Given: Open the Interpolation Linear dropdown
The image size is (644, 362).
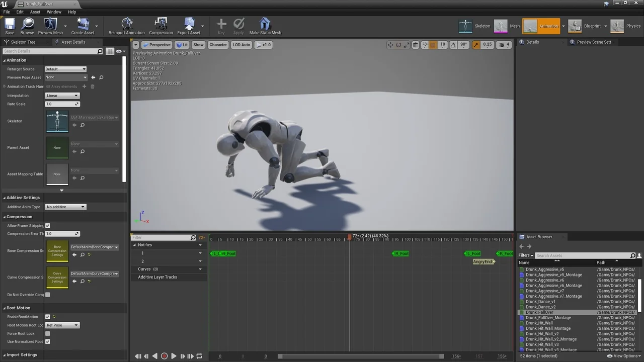Looking at the screenshot, I should (x=62, y=96).
